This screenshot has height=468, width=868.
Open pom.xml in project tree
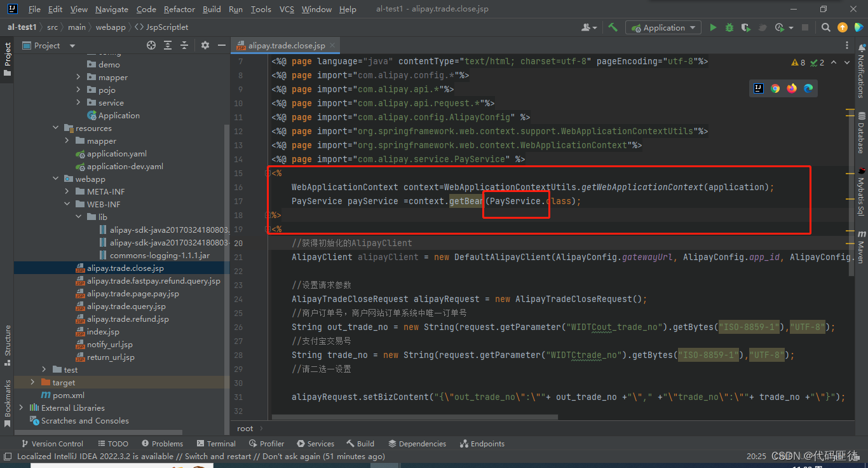point(68,395)
